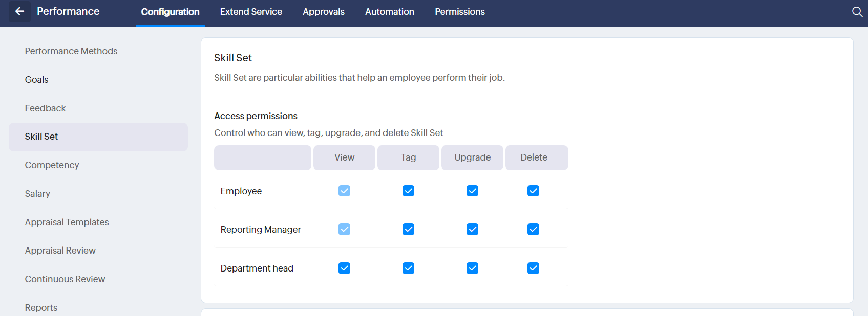Toggle Employee Upgrade permission checkbox

tap(472, 191)
